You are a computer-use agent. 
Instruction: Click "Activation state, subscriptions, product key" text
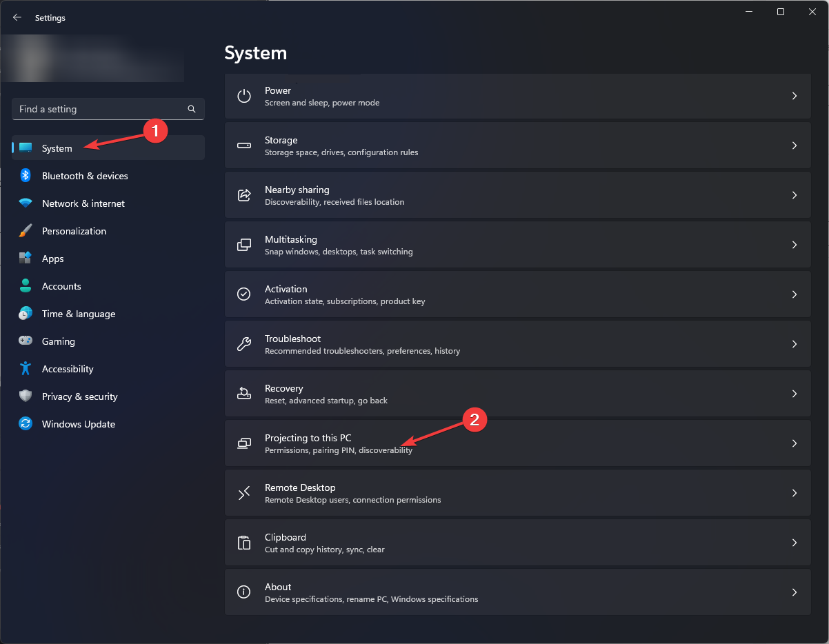345,301
